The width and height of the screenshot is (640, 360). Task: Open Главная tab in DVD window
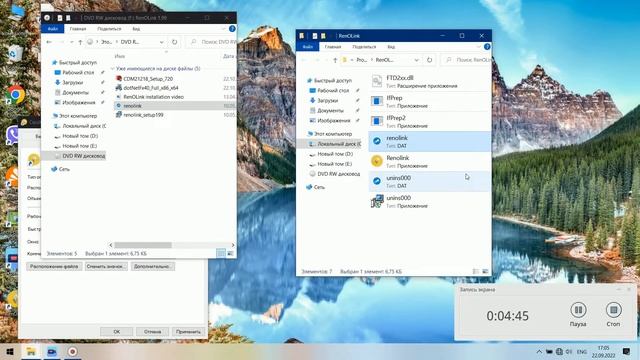tap(78, 29)
